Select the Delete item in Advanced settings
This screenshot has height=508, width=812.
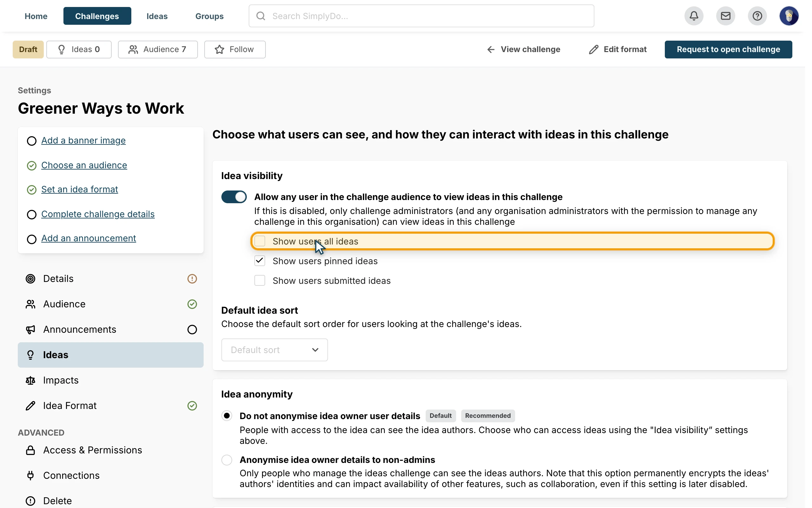coord(111,501)
